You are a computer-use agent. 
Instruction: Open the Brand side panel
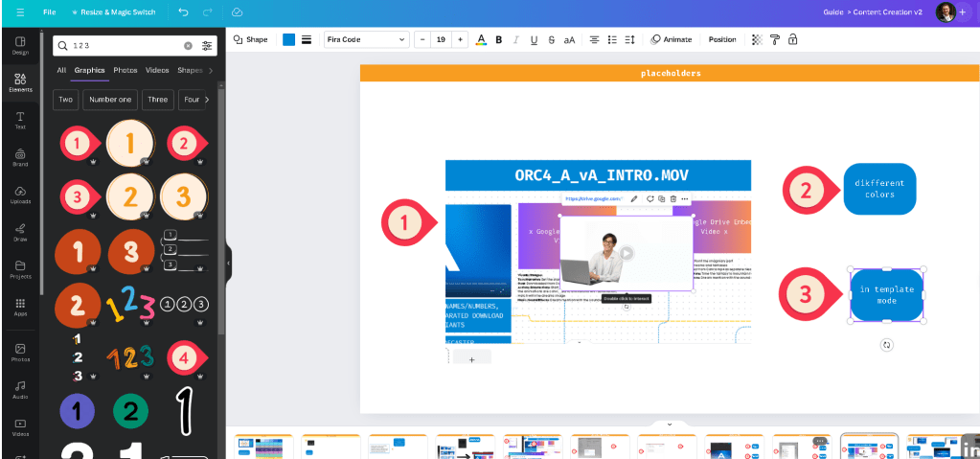[20, 157]
